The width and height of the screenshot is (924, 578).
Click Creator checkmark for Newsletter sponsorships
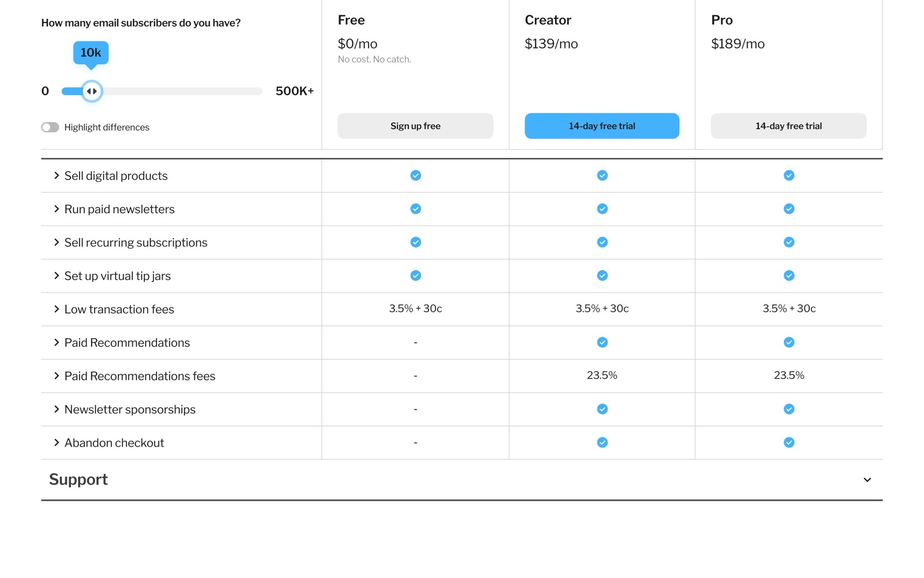(x=602, y=409)
